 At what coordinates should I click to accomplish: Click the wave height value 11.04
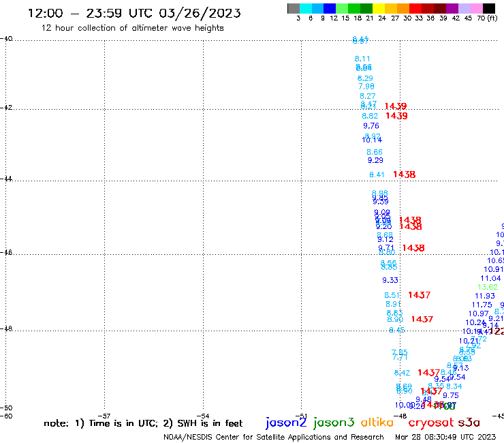pyautogui.click(x=491, y=279)
